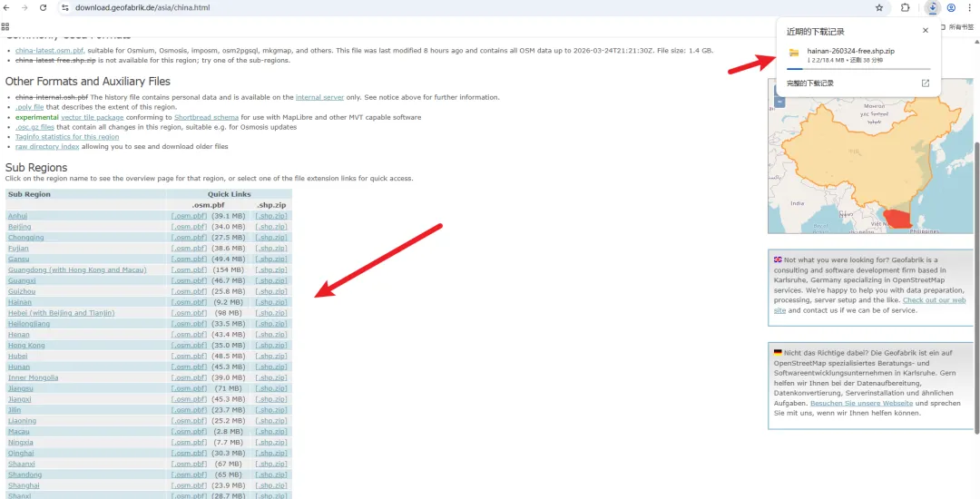Screen dimensions: 980x499
Task: Open site information icon in address bar
Action: tap(65, 8)
